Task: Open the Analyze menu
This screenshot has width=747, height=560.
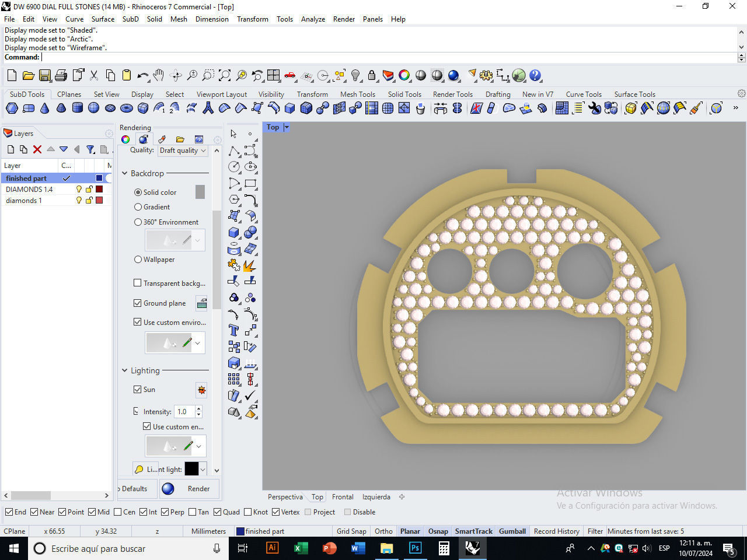Action: click(x=313, y=19)
